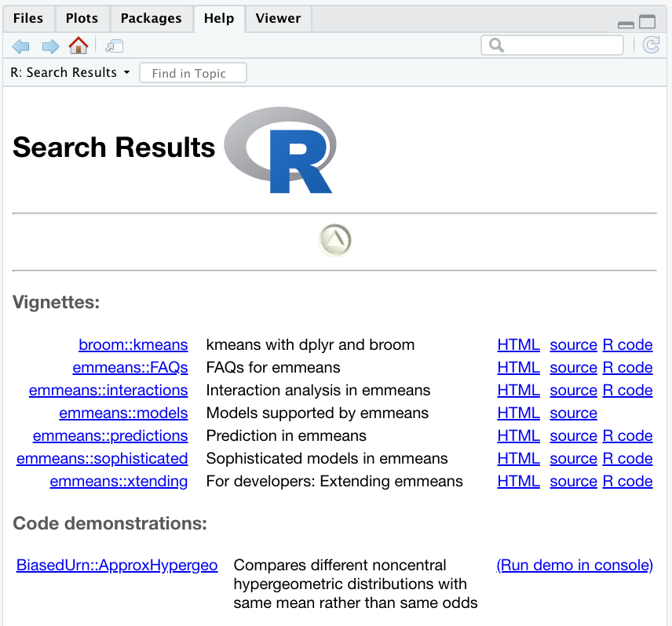This screenshot has width=672, height=626.
Task: View R code for emmeans::predictions
Action: 627,436
